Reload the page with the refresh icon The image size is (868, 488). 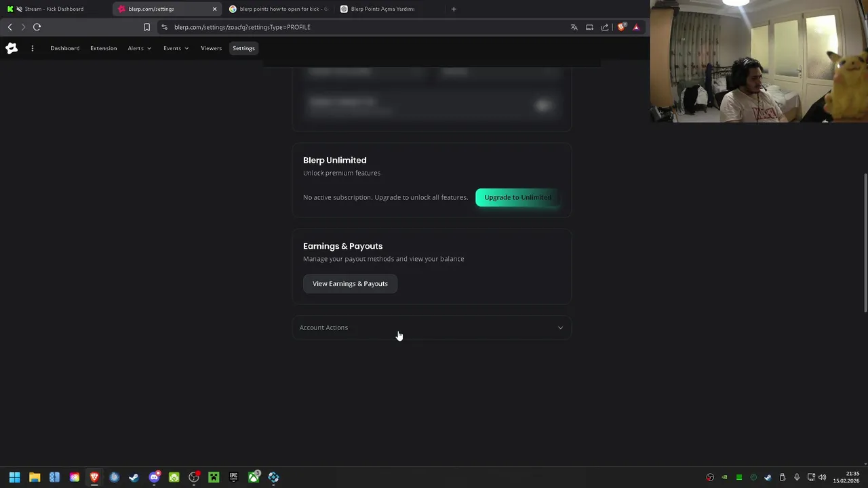(x=37, y=27)
